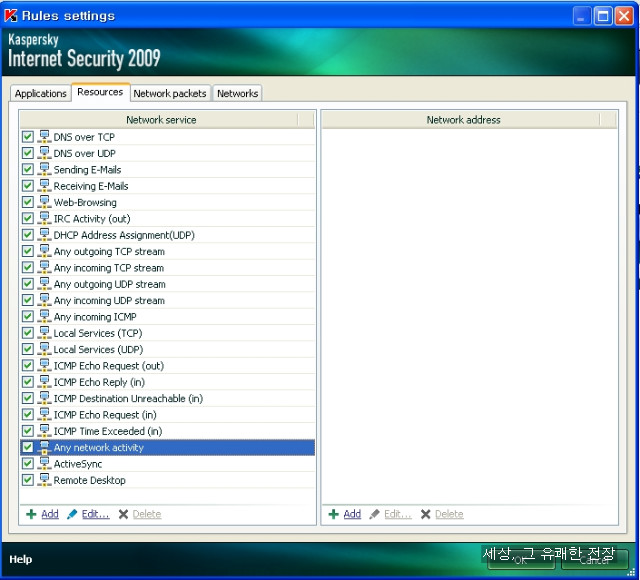Toggle the Local Services (TCP) checkbox
The image size is (640, 580).
27,333
